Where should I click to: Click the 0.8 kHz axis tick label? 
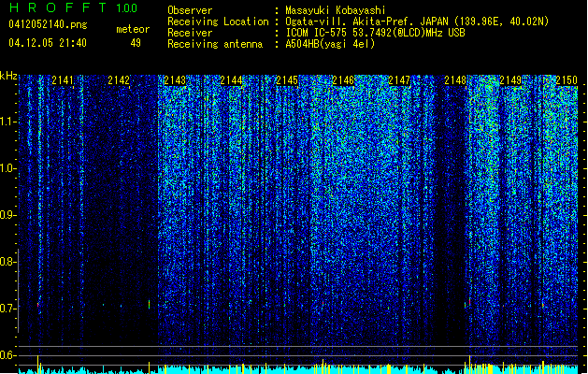[7, 262]
